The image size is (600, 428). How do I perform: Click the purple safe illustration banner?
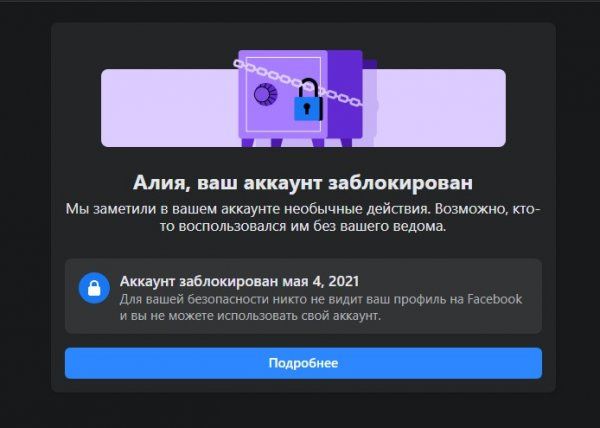(303, 98)
